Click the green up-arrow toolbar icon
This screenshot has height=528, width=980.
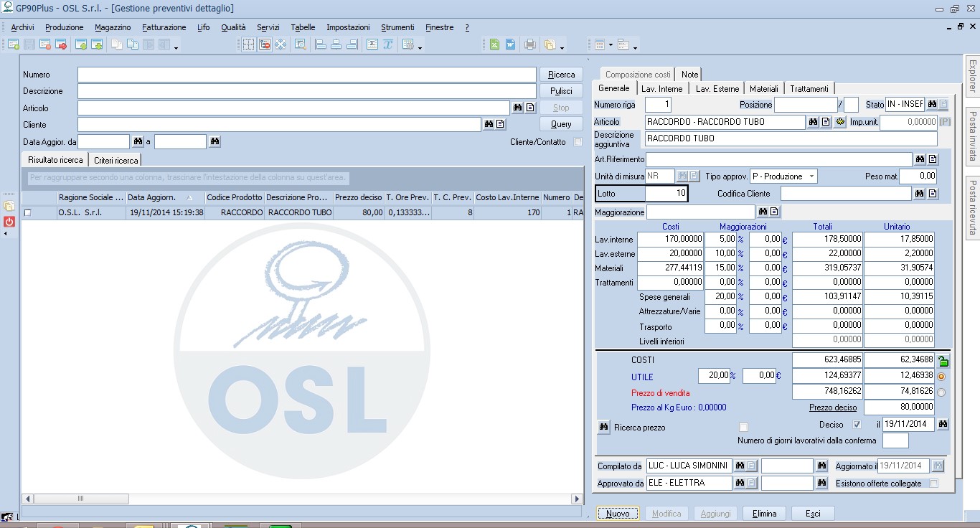pos(81,44)
